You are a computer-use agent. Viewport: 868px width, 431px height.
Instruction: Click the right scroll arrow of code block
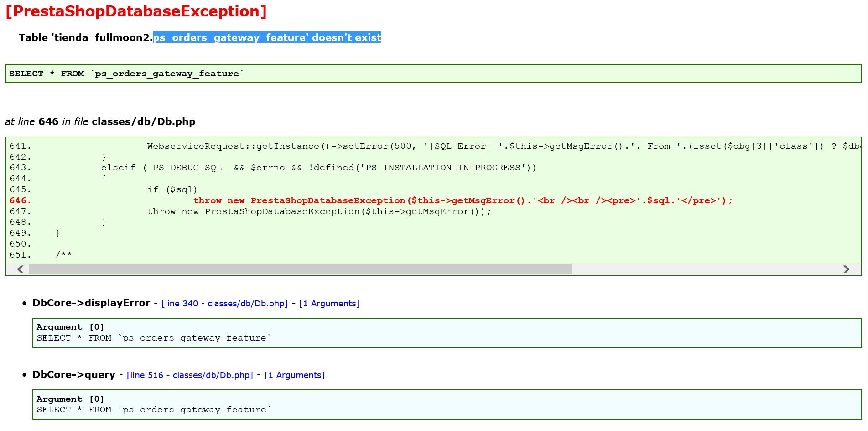click(x=846, y=269)
